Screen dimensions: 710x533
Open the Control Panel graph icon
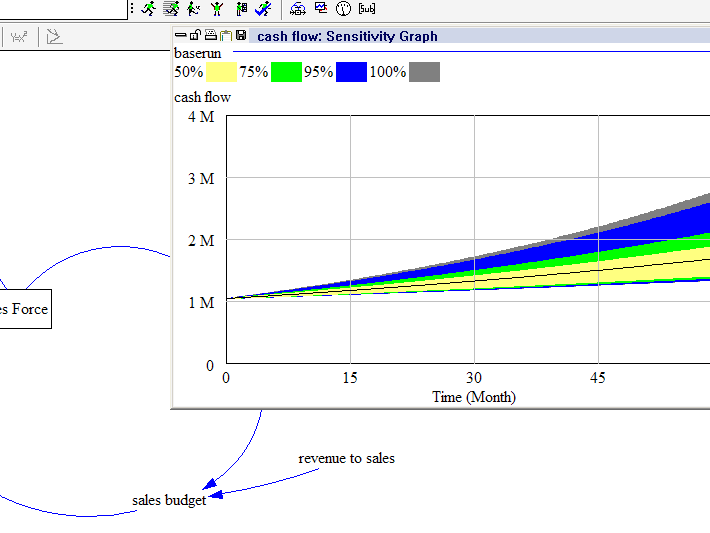(320, 9)
